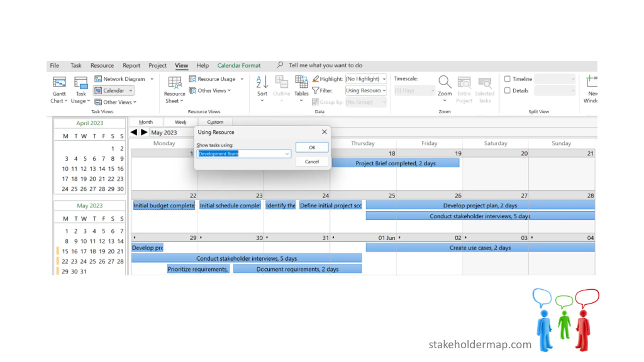Click the Outline icon
644x362 pixels.
pyautogui.click(x=281, y=82)
